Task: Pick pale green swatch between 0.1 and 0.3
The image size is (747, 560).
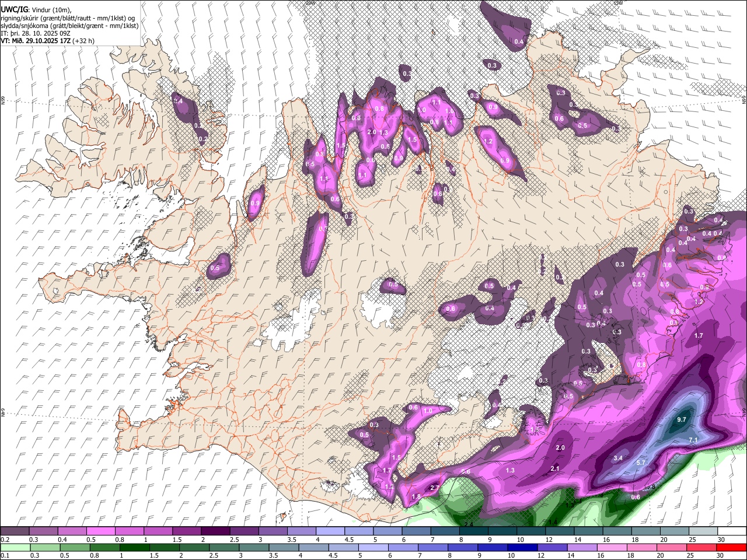Action: click(15, 547)
